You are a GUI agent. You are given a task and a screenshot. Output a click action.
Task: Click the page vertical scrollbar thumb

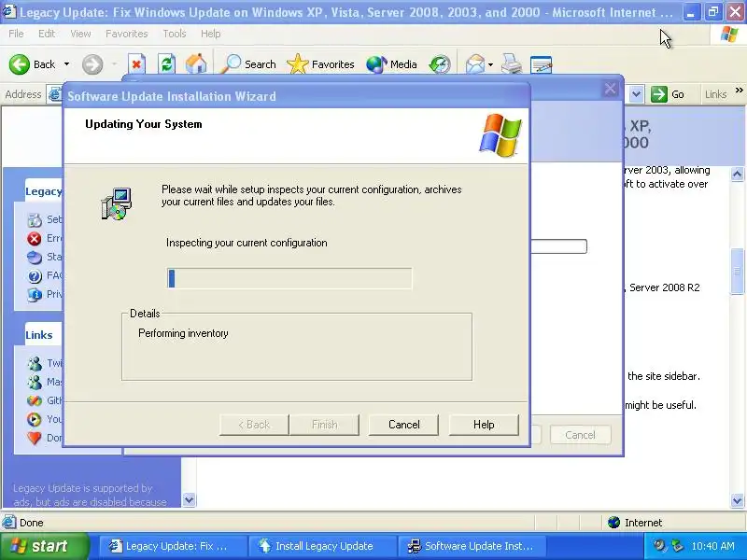click(738, 273)
